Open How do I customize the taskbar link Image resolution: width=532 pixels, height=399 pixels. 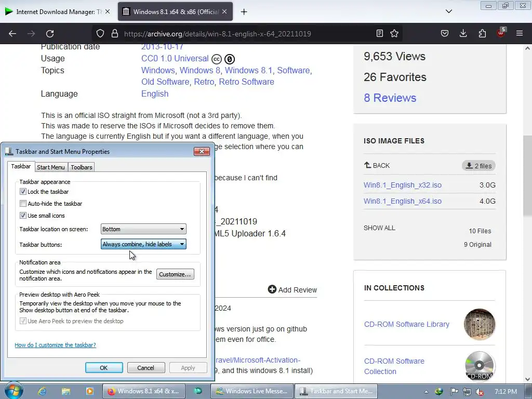click(55, 345)
